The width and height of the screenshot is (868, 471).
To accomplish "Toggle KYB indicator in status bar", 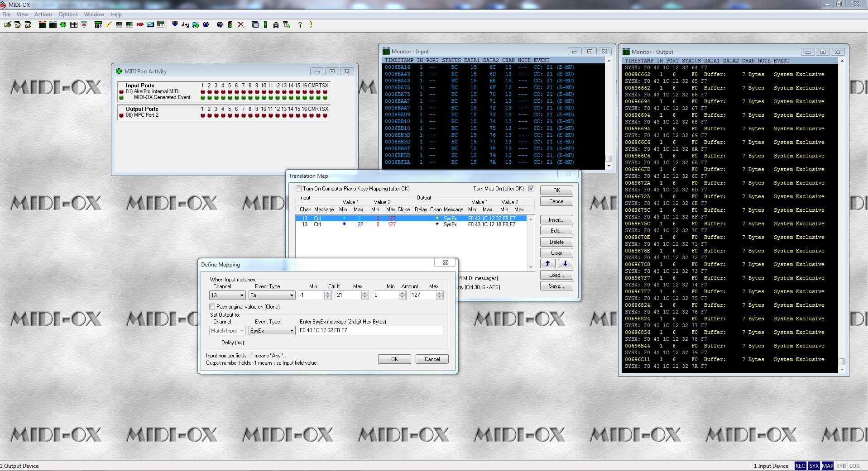I will [x=841, y=466].
